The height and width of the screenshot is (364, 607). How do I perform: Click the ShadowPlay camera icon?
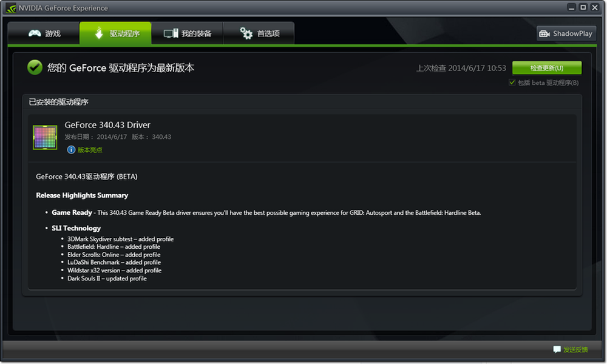click(544, 33)
